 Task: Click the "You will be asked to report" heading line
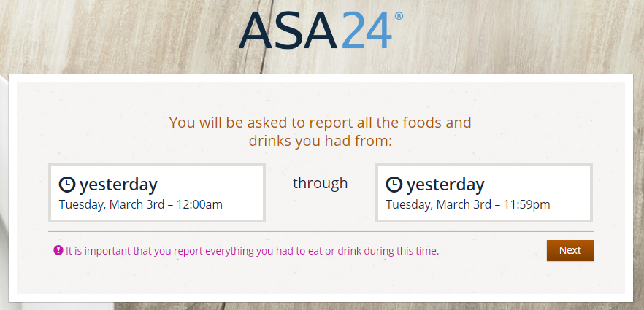pyautogui.click(x=320, y=123)
